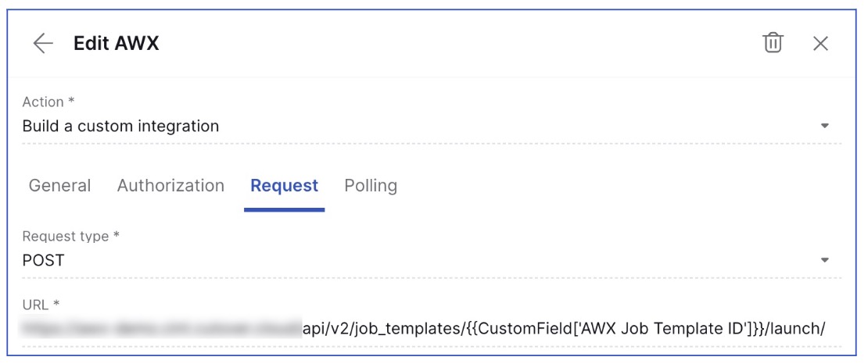Go back using the left arrow
This screenshot has height=364, width=868.
tap(43, 44)
